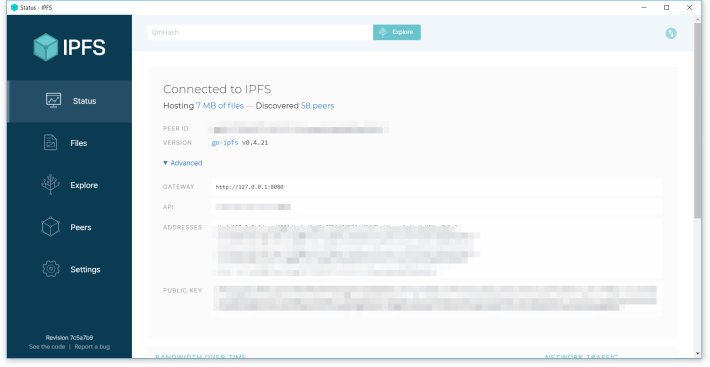Open the go-ipfs version link

(225, 143)
